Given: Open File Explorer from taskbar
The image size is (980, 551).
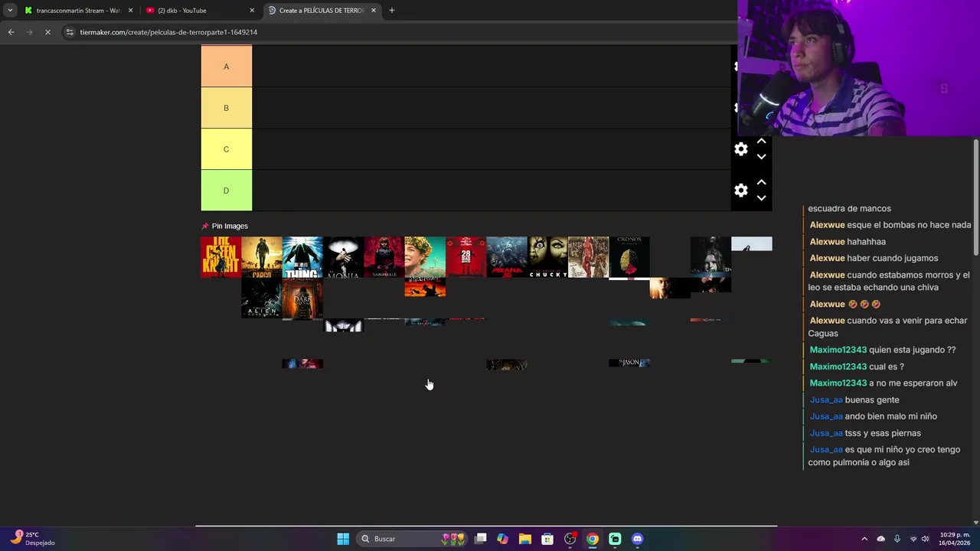Looking at the screenshot, I should click(525, 539).
